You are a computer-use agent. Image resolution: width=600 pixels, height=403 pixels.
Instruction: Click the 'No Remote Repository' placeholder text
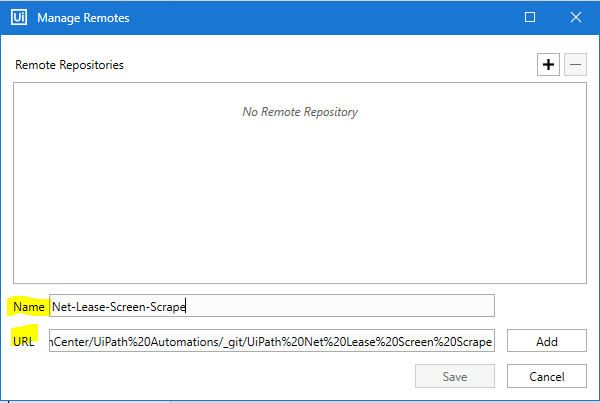click(300, 112)
